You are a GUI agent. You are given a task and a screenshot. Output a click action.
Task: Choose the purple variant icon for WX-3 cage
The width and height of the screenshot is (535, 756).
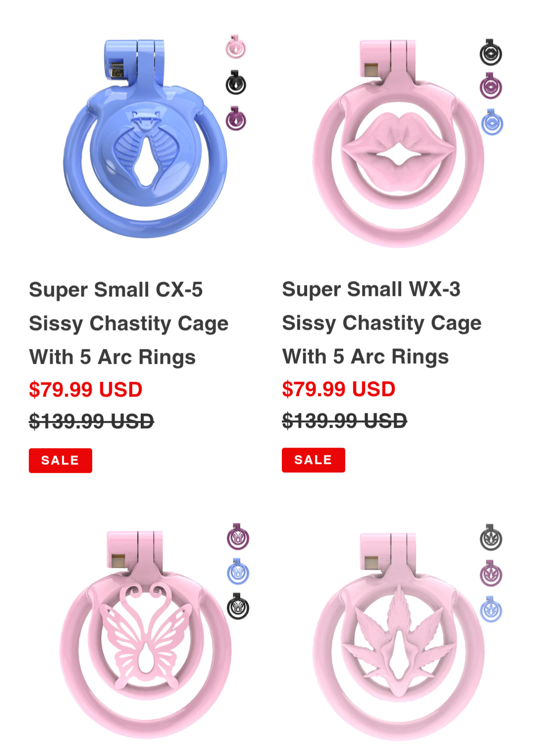(x=491, y=86)
